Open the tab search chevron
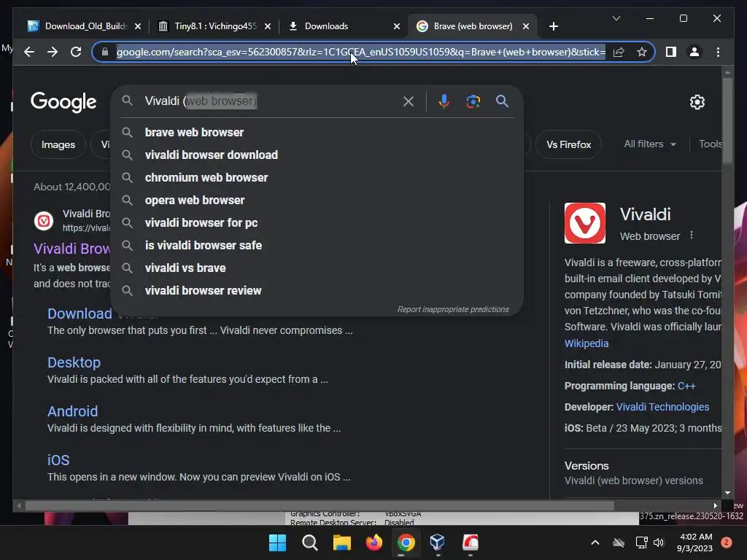747x560 pixels. (616, 18)
